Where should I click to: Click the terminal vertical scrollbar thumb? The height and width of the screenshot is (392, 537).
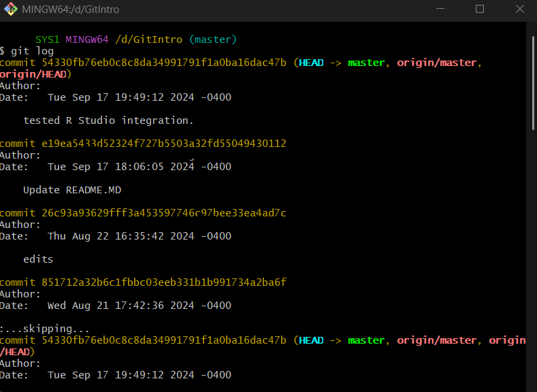tap(533, 83)
